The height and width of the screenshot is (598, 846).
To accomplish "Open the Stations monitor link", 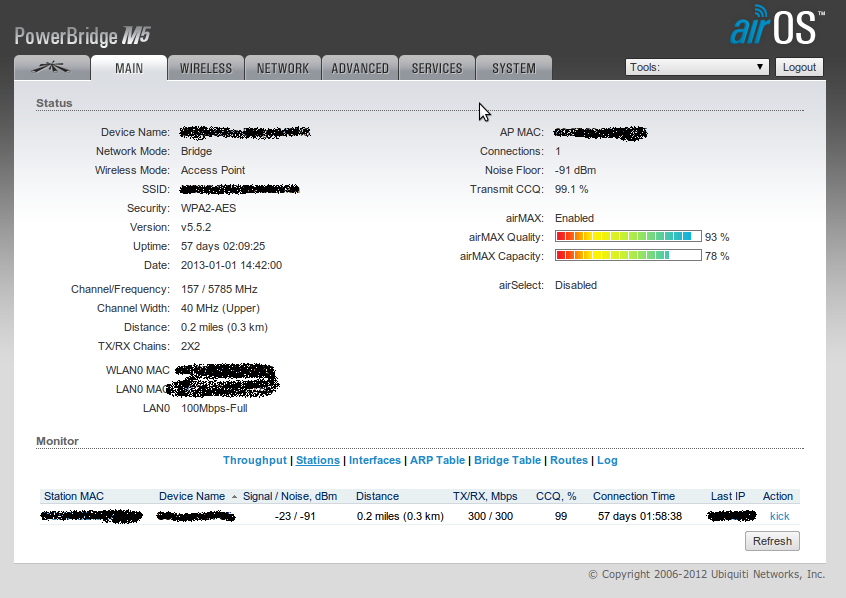I will [x=318, y=460].
